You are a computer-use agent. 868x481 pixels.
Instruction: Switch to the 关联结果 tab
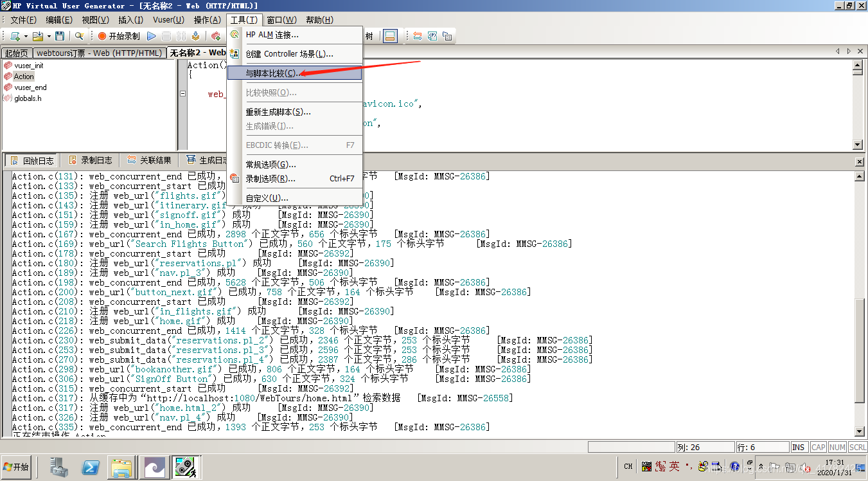pos(150,160)
